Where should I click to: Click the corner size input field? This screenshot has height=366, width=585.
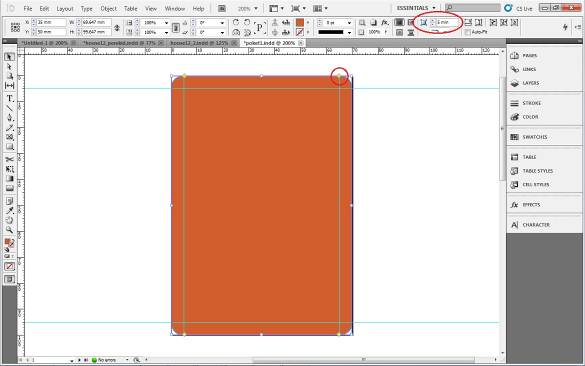(447, 22)
